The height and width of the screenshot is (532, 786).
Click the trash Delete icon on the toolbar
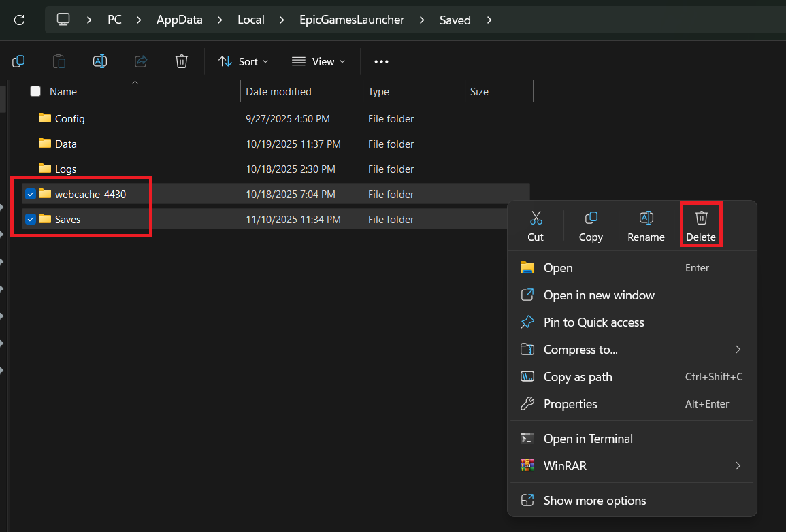point(181,61)
